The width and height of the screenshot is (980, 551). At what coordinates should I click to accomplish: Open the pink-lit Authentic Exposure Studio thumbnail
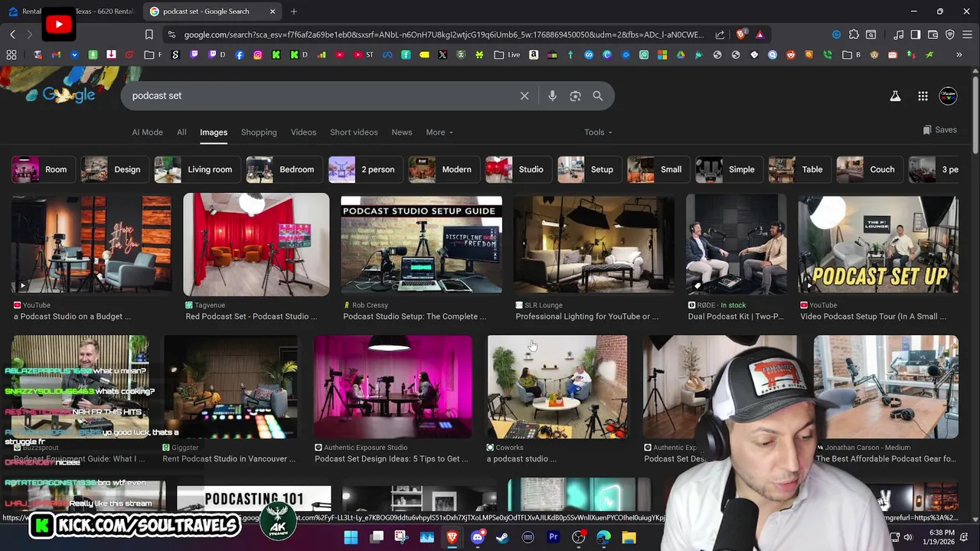(393, 386)
